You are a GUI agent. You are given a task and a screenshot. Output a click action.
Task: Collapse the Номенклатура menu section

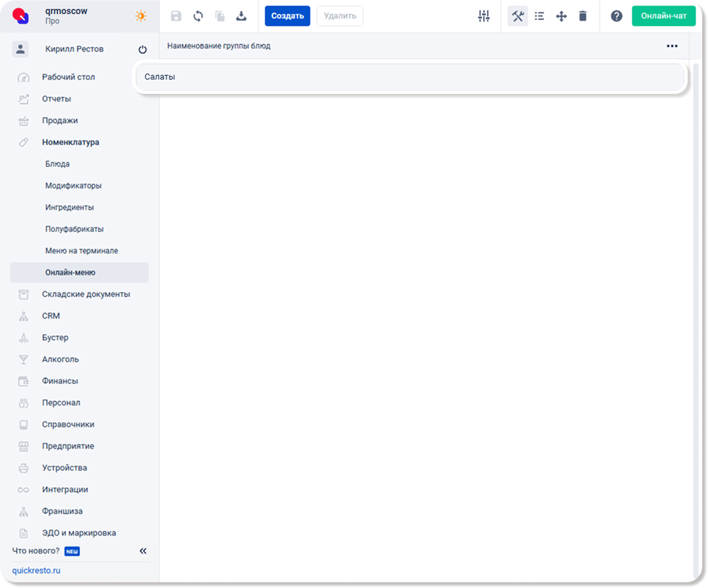click(x=70, y=142)
